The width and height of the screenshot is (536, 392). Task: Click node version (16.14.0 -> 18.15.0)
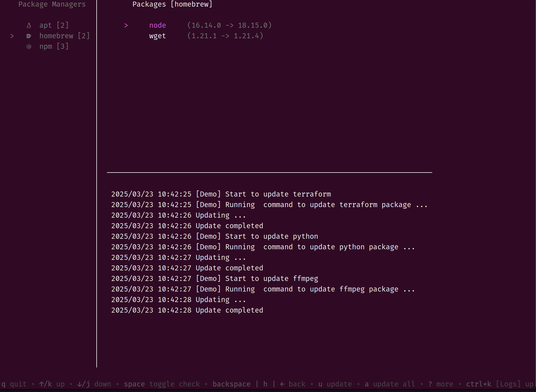(229, 25)
